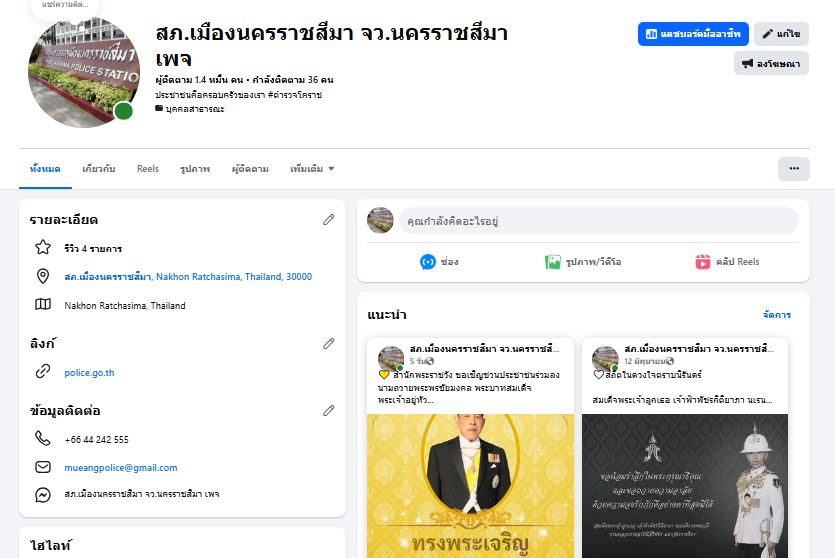The width and height of the screenshot is (835, 558).
Task: Open the กำลังติดตาม 36 คน following count
Action: click(293, 80)
